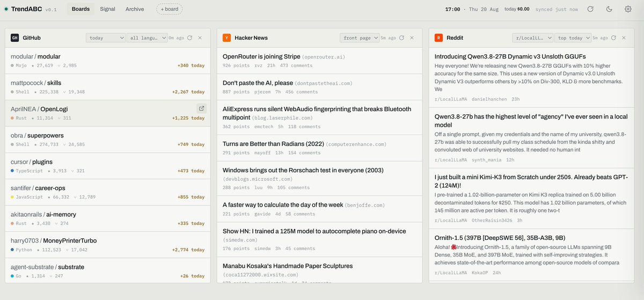This screenshot has width=644, height=300.
Task: Close the Hacker News panel
Action: (412, 38)
